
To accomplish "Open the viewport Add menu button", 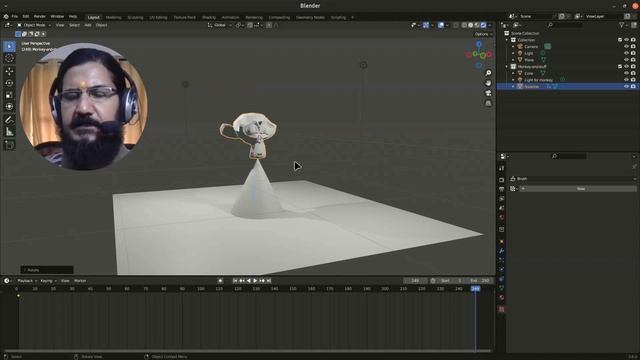I will pos(88,25).
